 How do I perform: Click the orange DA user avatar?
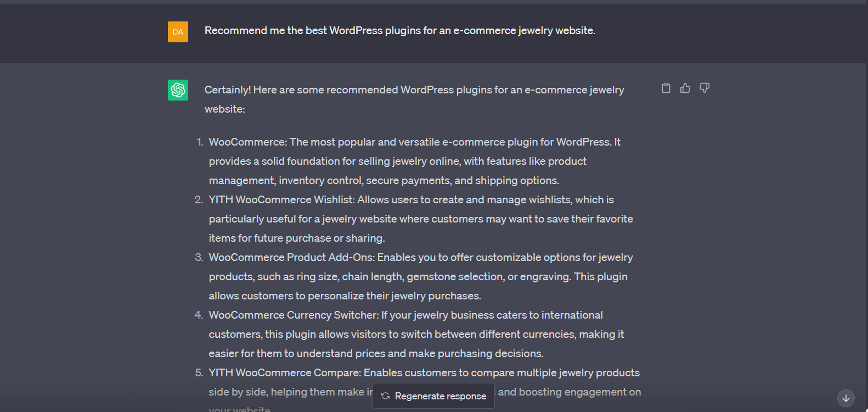[x=178, y=32]
